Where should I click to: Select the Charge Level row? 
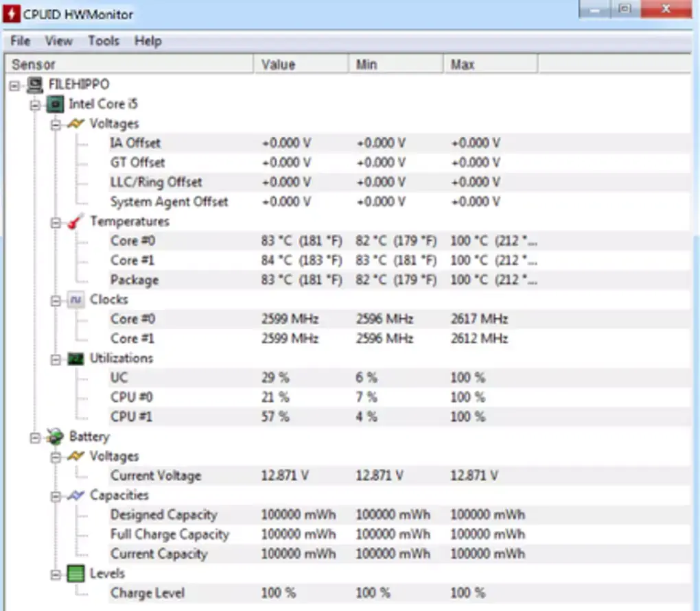pyautogui.click(x=399, y=593)
